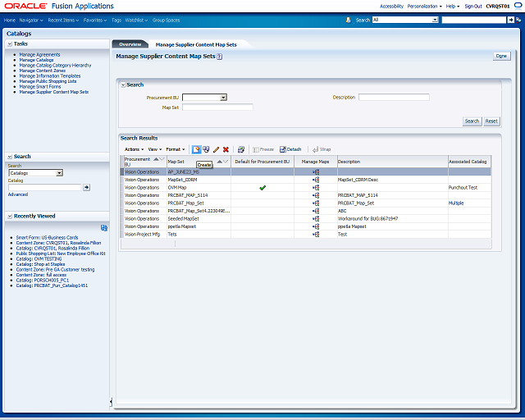Open the Manage Agreements task link

pyautogui.click(x=40, y=55)
